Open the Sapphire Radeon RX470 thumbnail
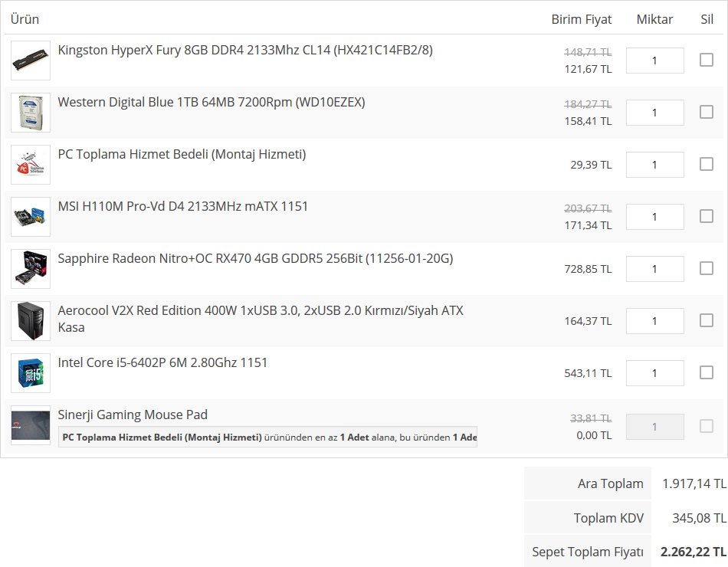This screenshot has height=567, width=728. pyautogui.click(x=31, y=269)
